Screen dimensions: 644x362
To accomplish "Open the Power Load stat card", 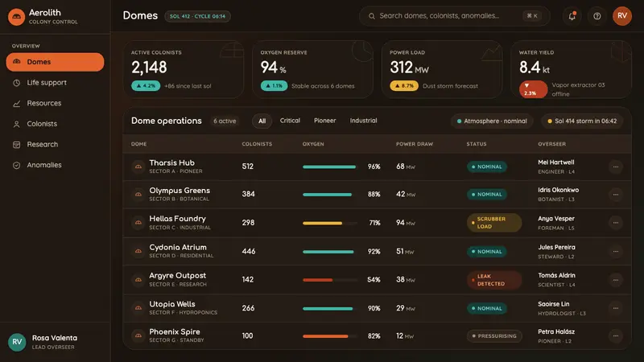I will 442,69.
